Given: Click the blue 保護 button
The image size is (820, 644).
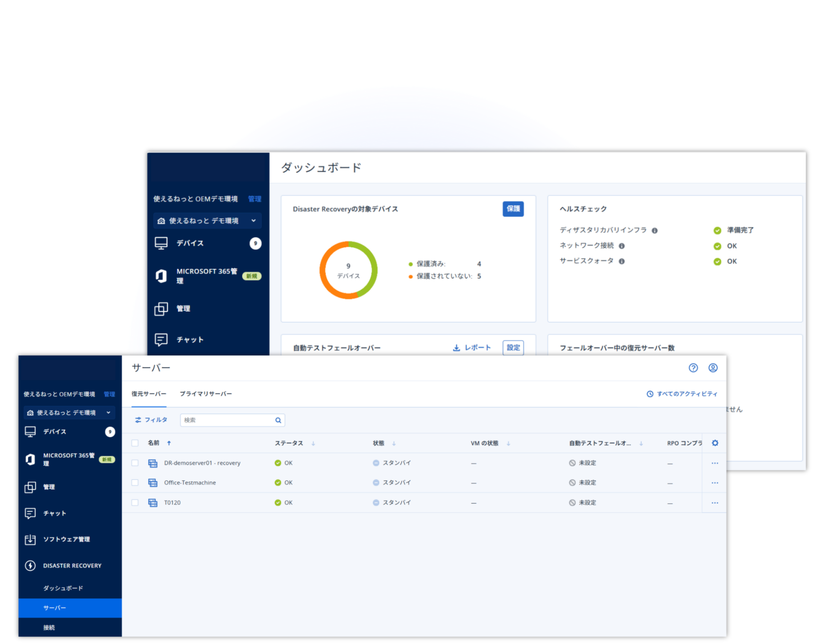Looking at the screenshot, I should click(x=513, y=209).
